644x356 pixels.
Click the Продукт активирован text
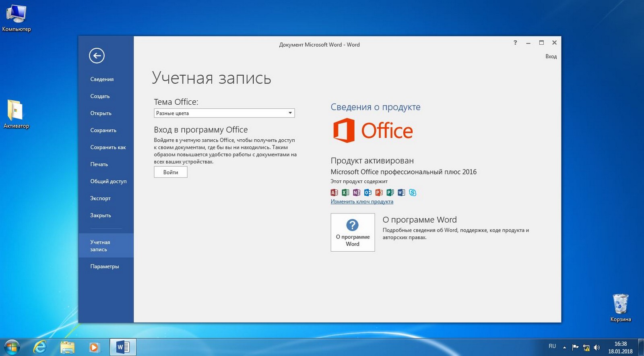[372, 161]
